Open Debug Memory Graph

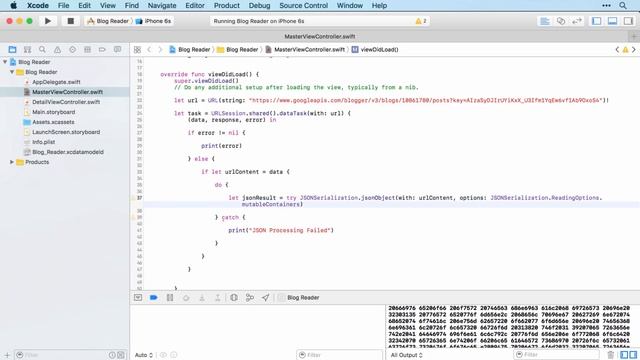[249, 298]
